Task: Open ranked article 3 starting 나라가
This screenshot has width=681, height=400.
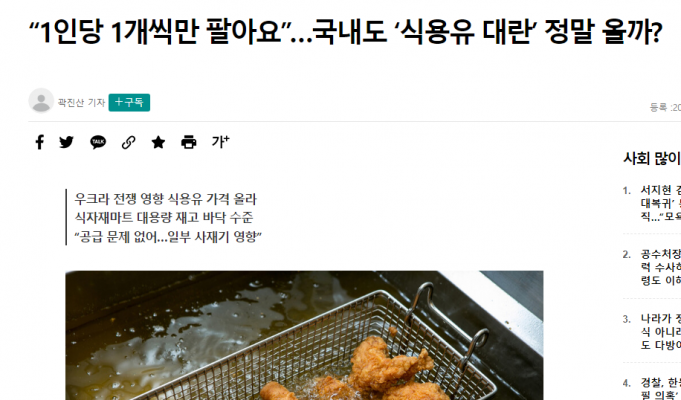Action: 660,331
